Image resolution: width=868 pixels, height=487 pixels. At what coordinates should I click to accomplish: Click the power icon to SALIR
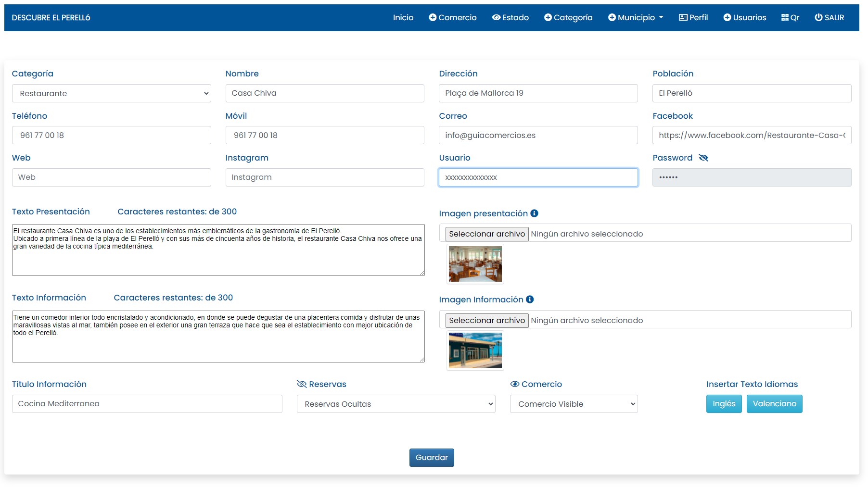(818, 18)
